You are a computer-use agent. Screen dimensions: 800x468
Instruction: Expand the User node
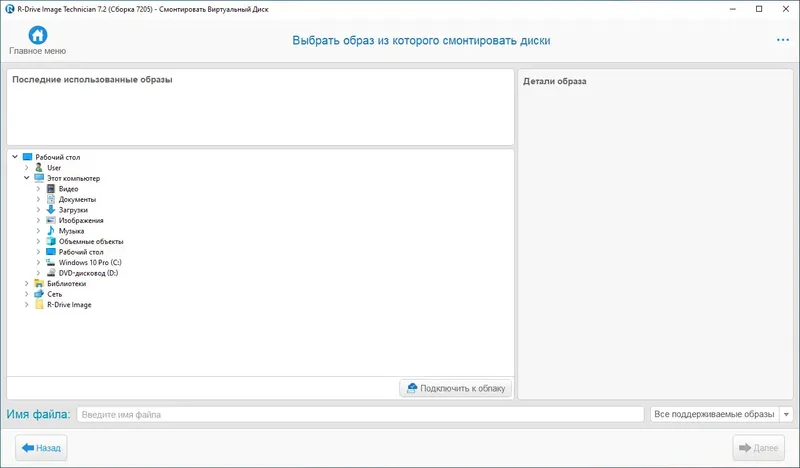[27, 167]
